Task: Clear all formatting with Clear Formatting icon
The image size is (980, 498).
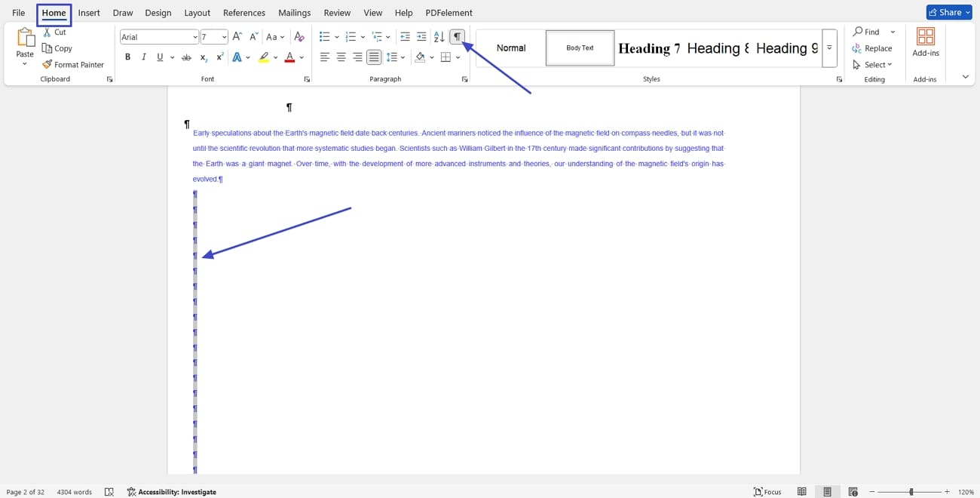Action: (x=299, y=35)
